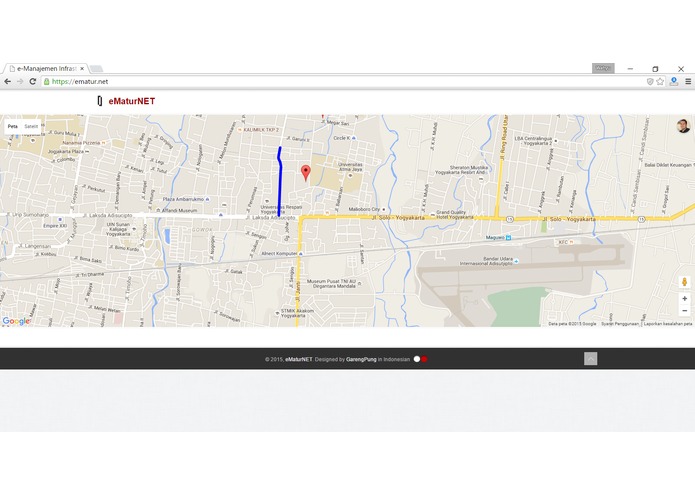Open the Chrome hamburger menu

point(688,82)
